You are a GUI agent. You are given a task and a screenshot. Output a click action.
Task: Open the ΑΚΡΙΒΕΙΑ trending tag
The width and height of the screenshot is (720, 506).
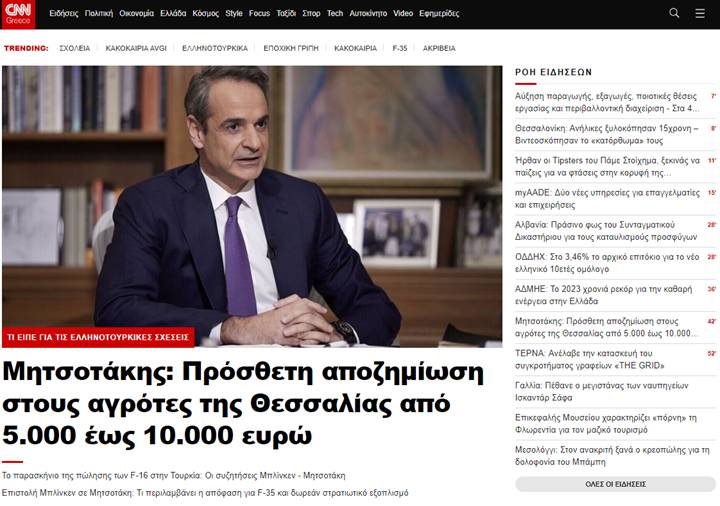[439, 48]
